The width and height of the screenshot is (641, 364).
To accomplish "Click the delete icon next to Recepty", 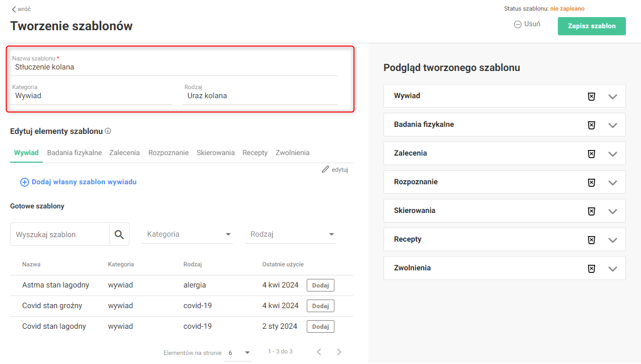I will [592, 240].
